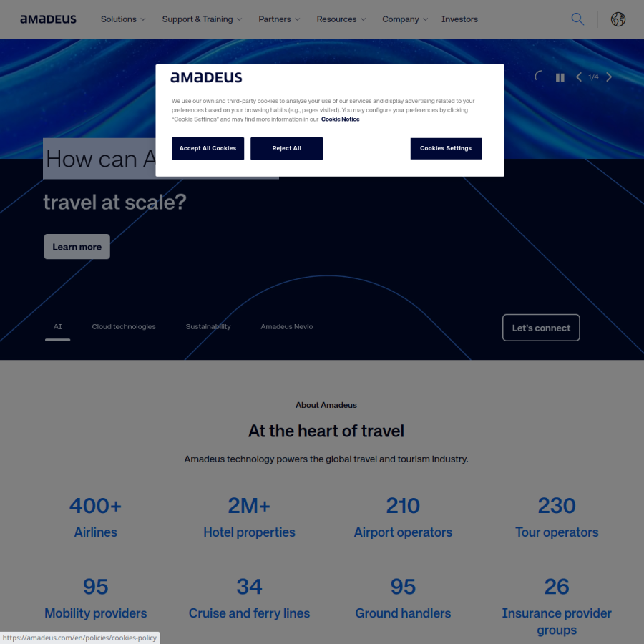This screenshot has width=644, height=644.
Task: Select the AI slide tab
Action: (x=57, y=327)
